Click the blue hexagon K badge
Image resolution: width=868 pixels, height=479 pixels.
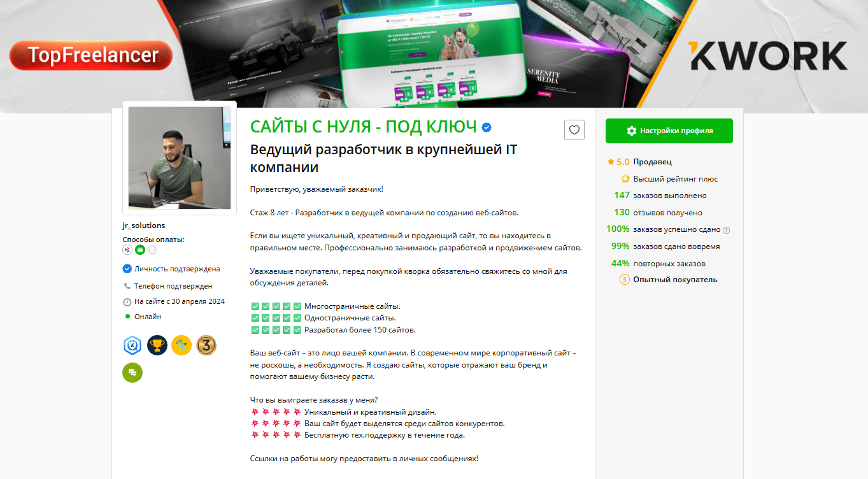132,346
